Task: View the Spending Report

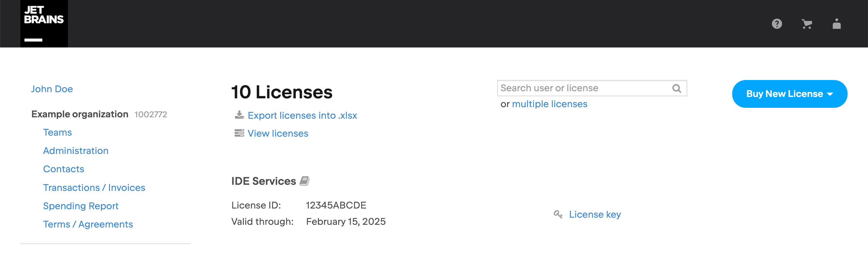Action: (81, 205)
